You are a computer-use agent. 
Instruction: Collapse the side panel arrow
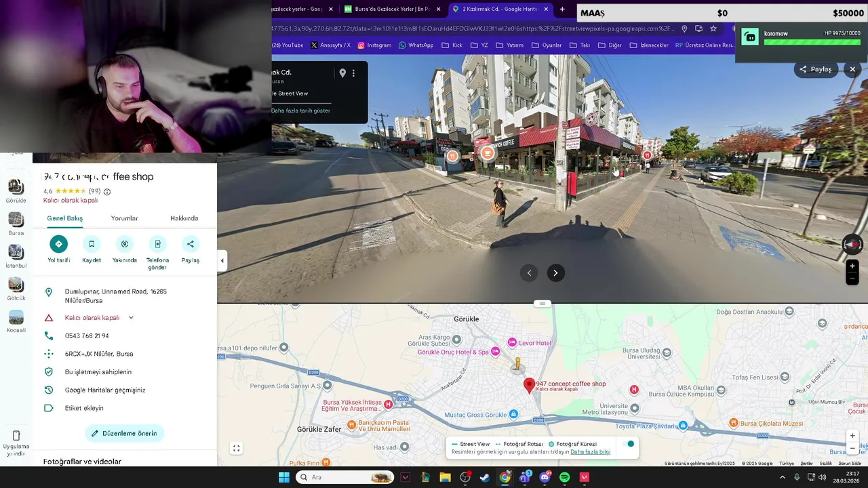click(222, 260)
